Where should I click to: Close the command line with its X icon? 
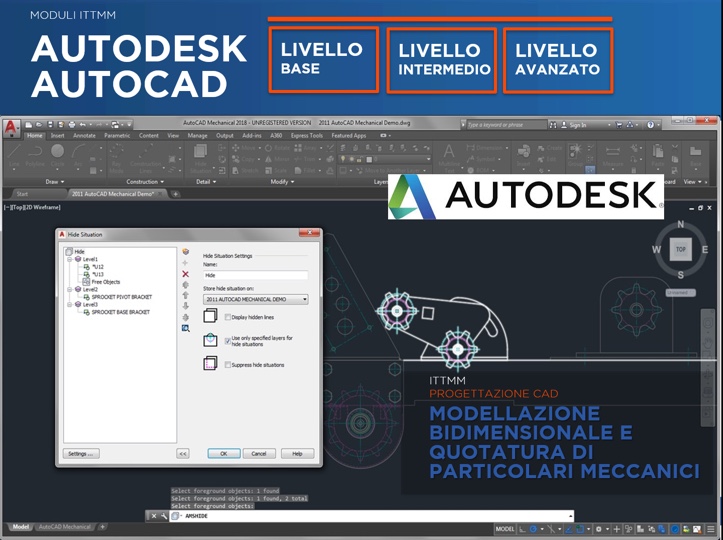pyautogui.click(x=153, y=516)
